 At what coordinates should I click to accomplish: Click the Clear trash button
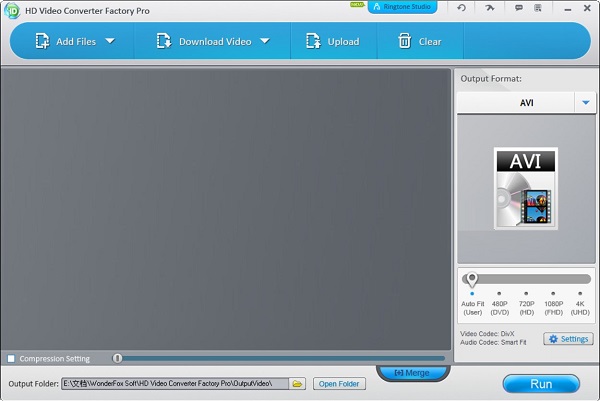(x=420, y=41)
